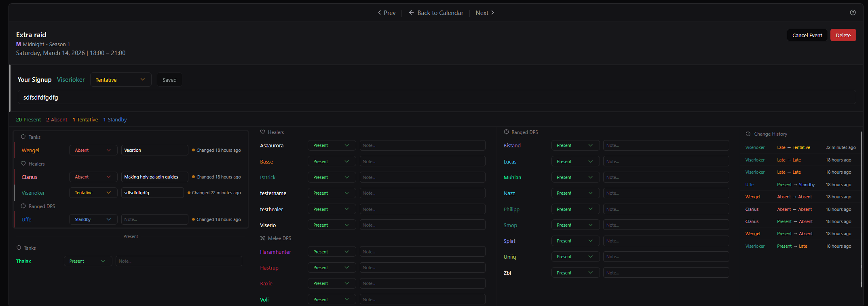Image resolution: width=868 pixels, height=306 pixels.
Task: Click the Saved button
Action: 169,80
